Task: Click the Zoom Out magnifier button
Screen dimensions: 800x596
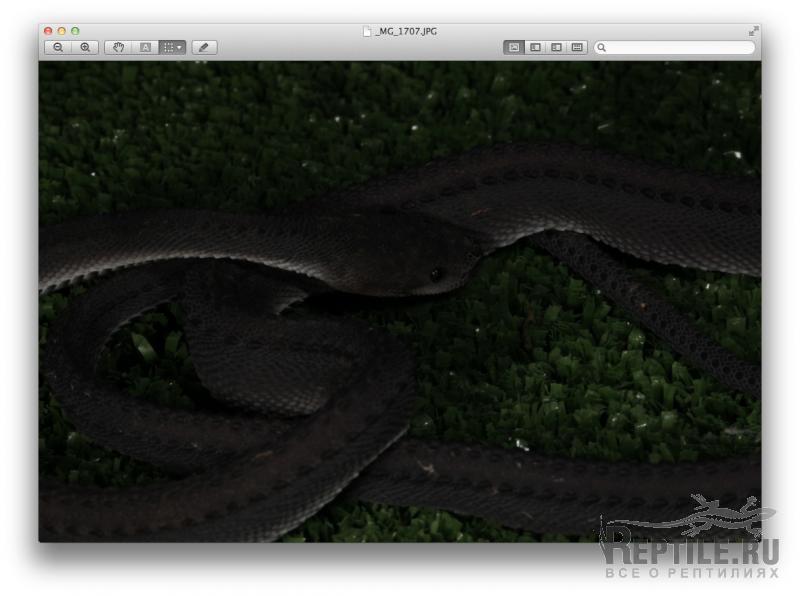Action: tap(58, 47)
